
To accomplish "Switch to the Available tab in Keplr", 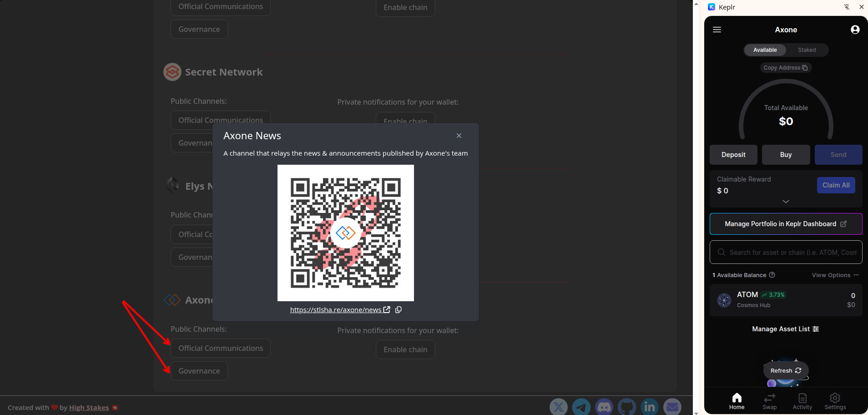I will coord(765,50).
